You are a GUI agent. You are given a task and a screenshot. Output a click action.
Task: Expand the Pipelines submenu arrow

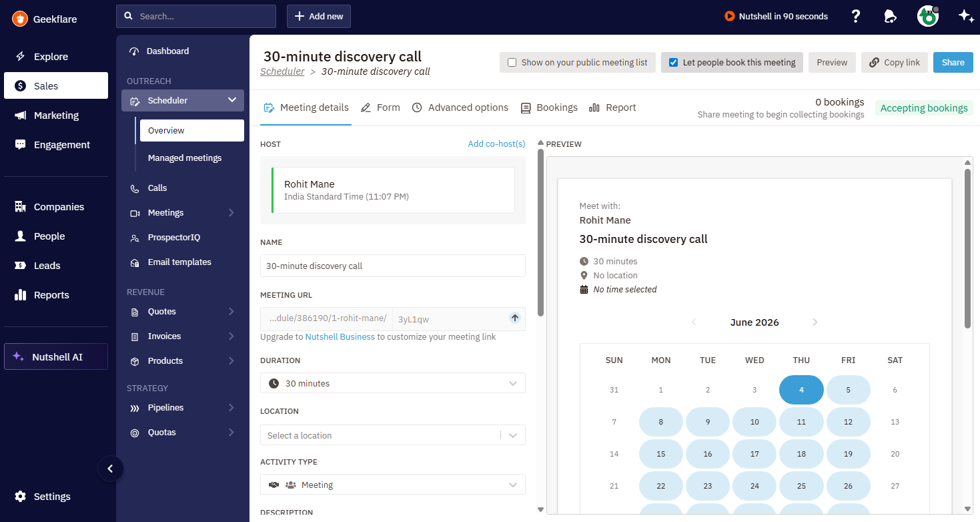(231, 408)
